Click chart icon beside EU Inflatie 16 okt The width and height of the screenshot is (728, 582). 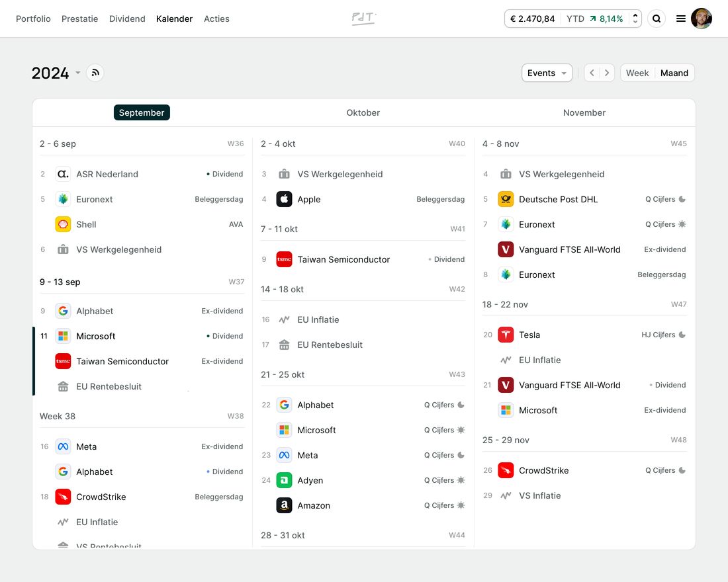pos(284,320)
